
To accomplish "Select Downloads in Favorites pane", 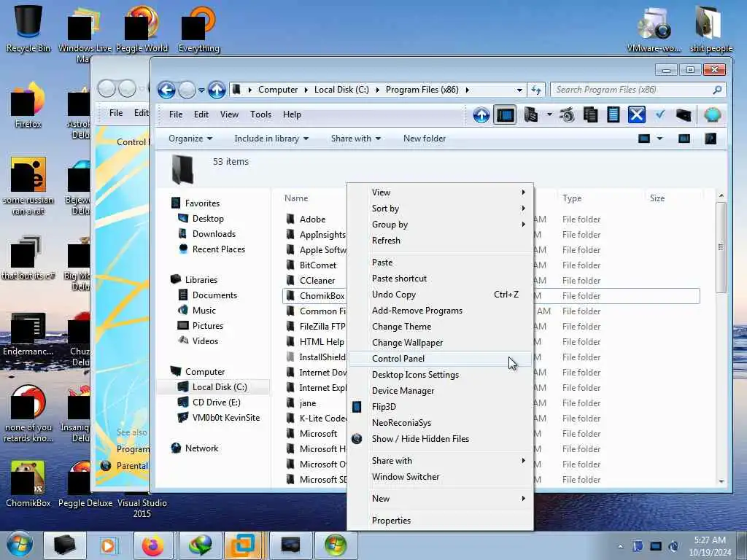I will point(214,234).
